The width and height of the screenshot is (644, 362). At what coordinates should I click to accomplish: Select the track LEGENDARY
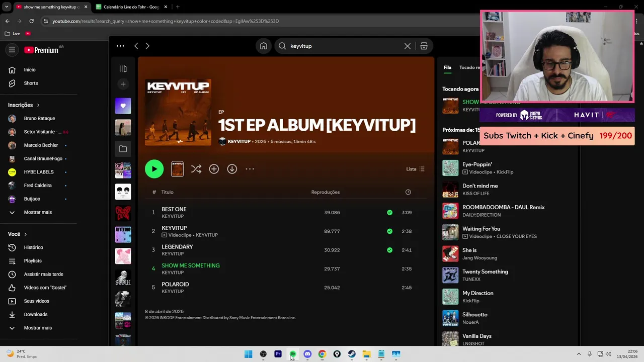pos(177,247)
